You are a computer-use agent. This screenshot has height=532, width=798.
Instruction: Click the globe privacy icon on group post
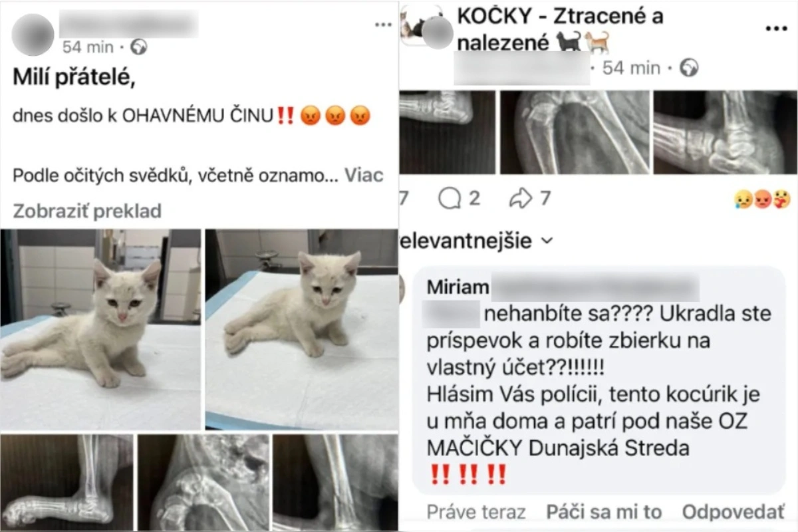point(690,67)
